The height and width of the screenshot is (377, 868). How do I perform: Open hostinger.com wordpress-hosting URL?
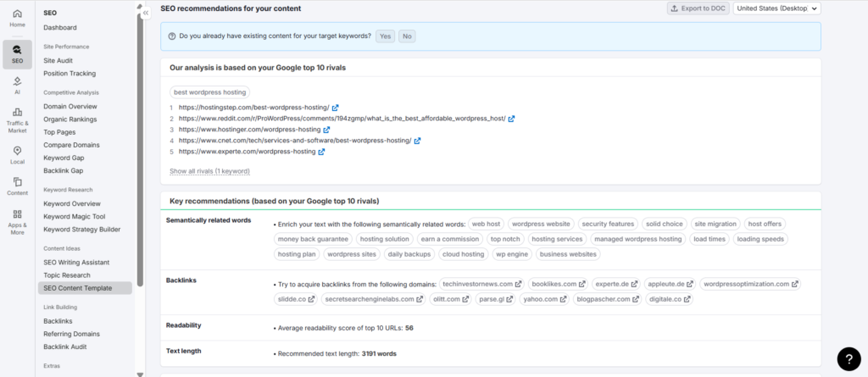tap(250, 130)
